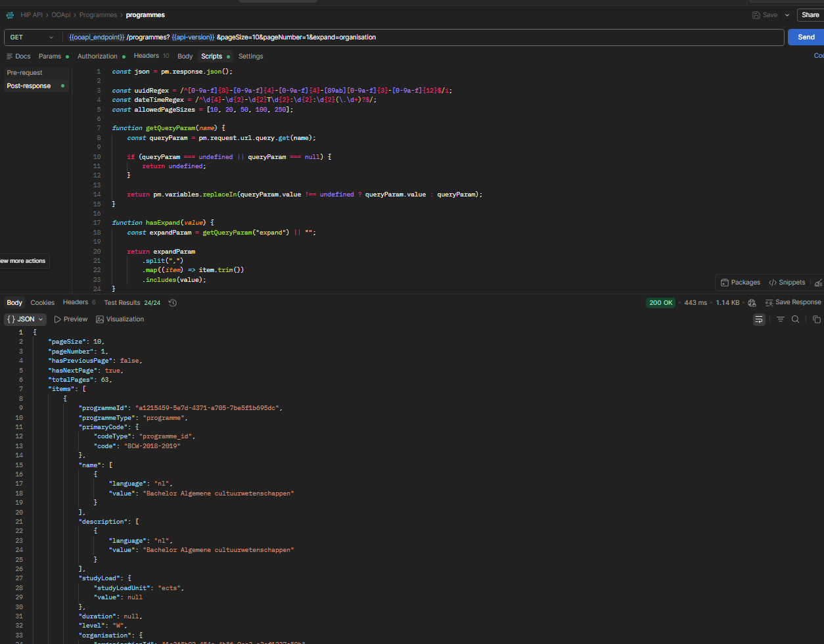The image size is (824, 644).
Task: Send the request
Action: (x=806, y=37)
